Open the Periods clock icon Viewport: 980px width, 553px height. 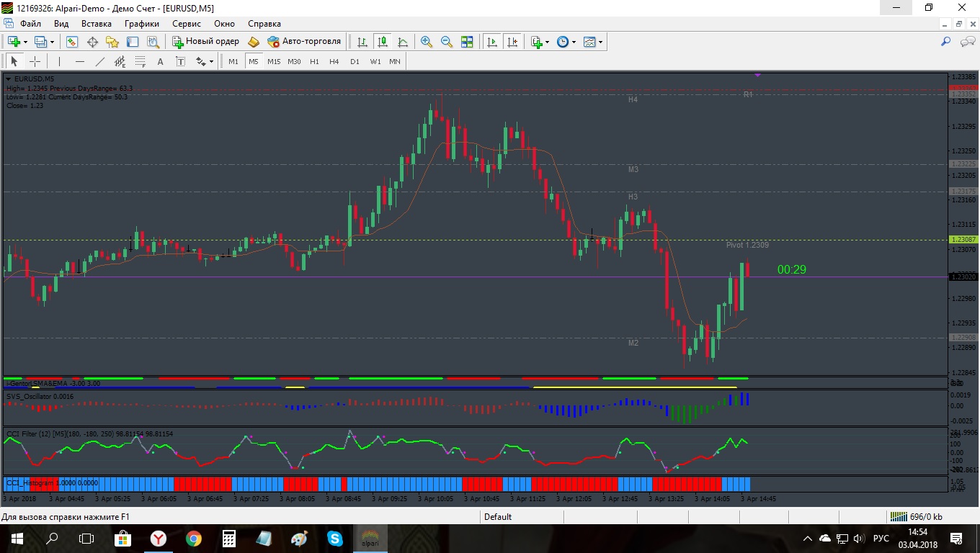click(x=563, y=42)
